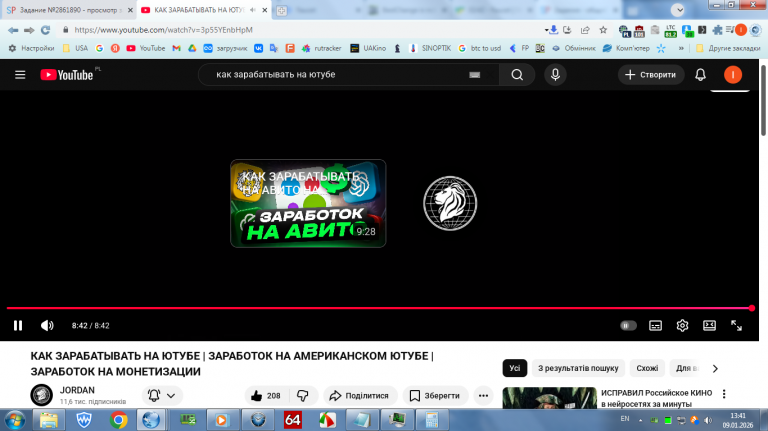
Task: Toggle the autoplay switch
Action: (628, 326)
